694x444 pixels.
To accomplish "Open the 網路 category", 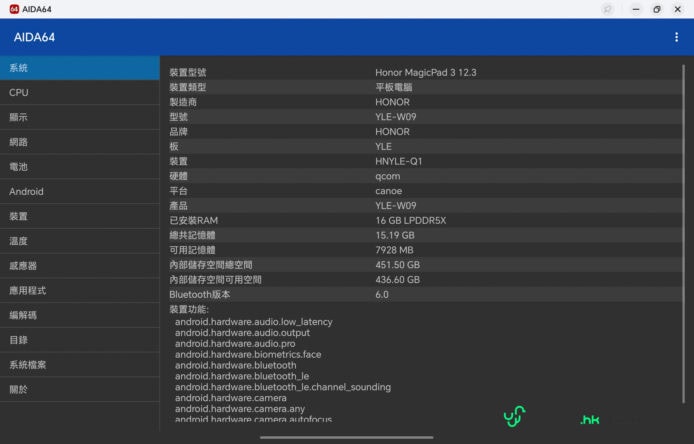I will [x=80, y=142].
